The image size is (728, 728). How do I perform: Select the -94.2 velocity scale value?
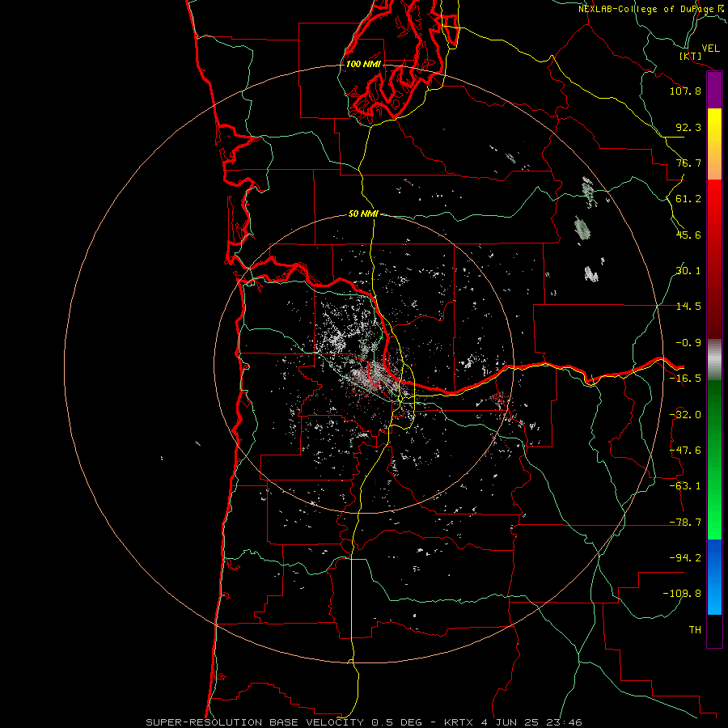point(685,558)
